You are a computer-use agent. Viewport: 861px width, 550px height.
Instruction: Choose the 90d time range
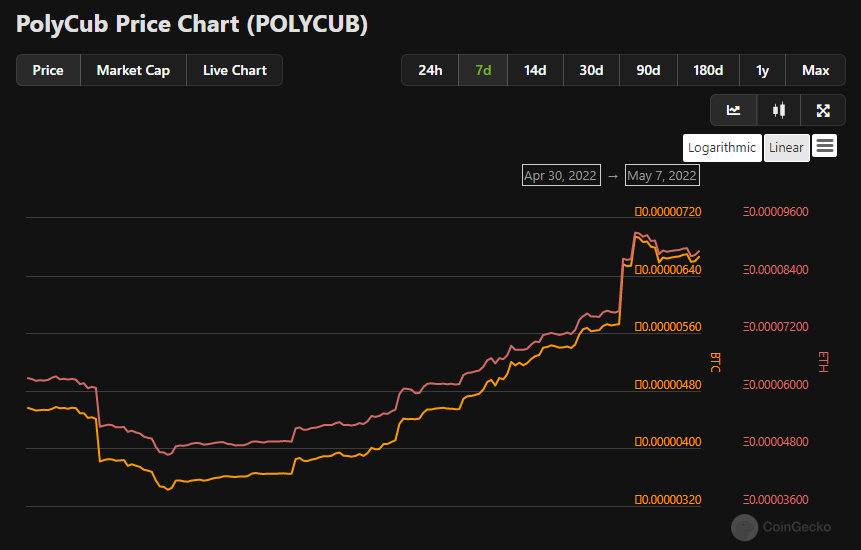[648, 70]
